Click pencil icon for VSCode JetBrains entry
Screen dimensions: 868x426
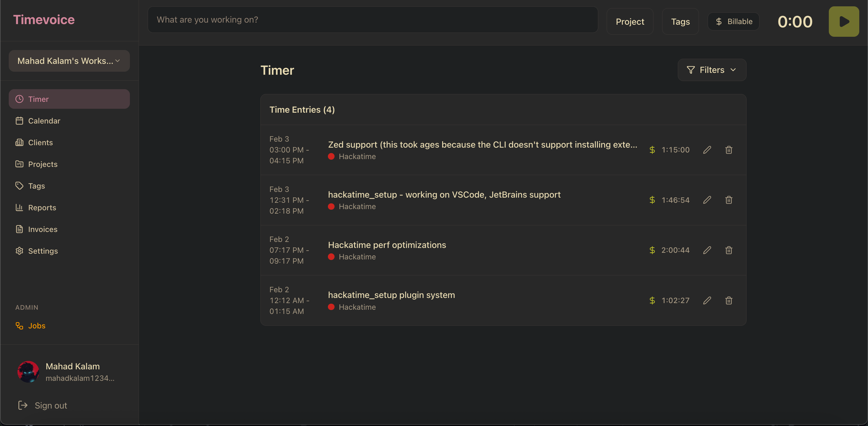[x=707, y=200]
